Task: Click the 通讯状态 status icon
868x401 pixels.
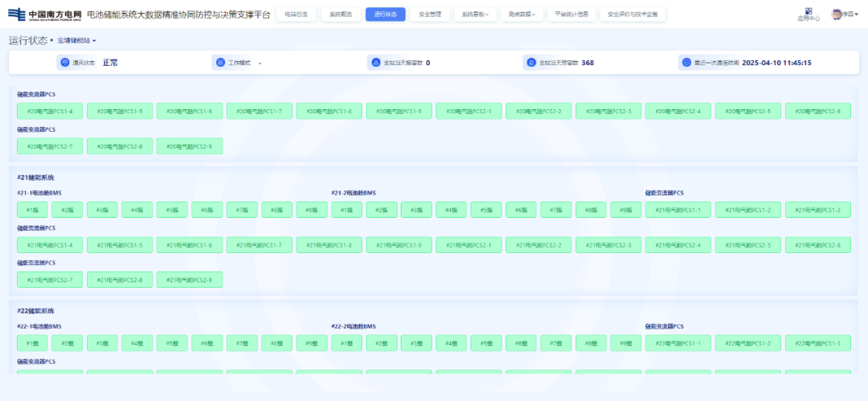Action: coord(63,62)
